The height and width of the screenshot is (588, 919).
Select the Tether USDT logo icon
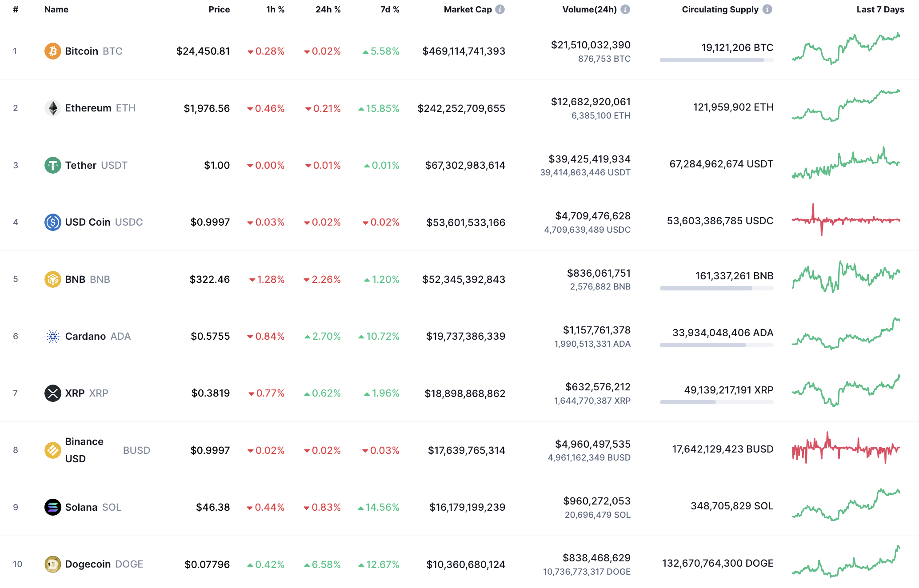53,165
